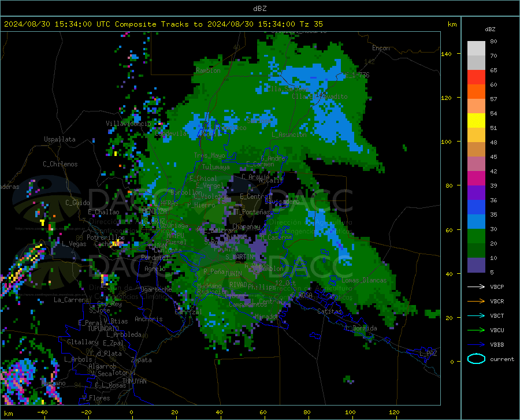
Task: Pick the purple 5 dBZ color swatch
Action: [476, 265]
